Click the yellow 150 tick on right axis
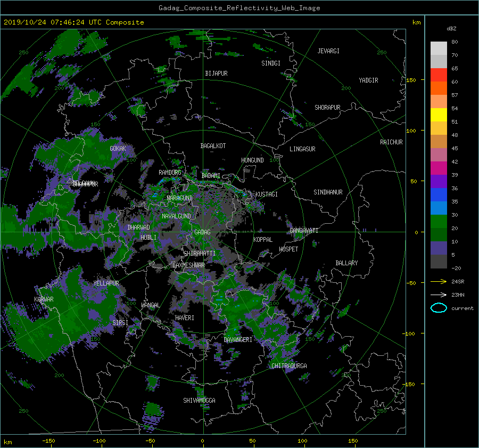Image resolution: width=479 pixels, height=448 pixels. pos(411,80)
